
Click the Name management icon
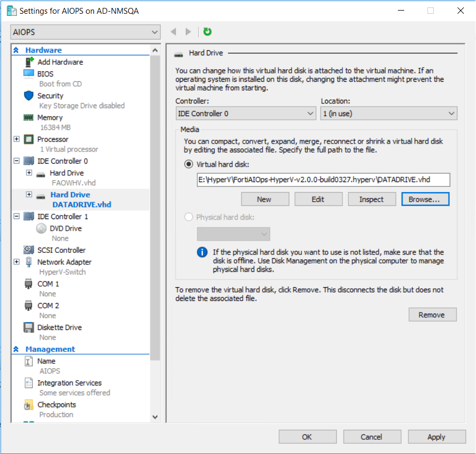(x=28, y=361)
